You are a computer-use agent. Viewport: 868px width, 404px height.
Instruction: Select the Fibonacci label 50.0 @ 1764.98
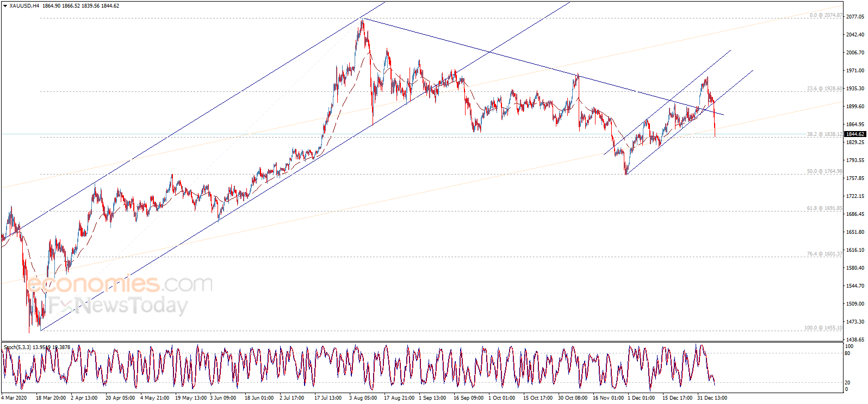coord(824,171)
